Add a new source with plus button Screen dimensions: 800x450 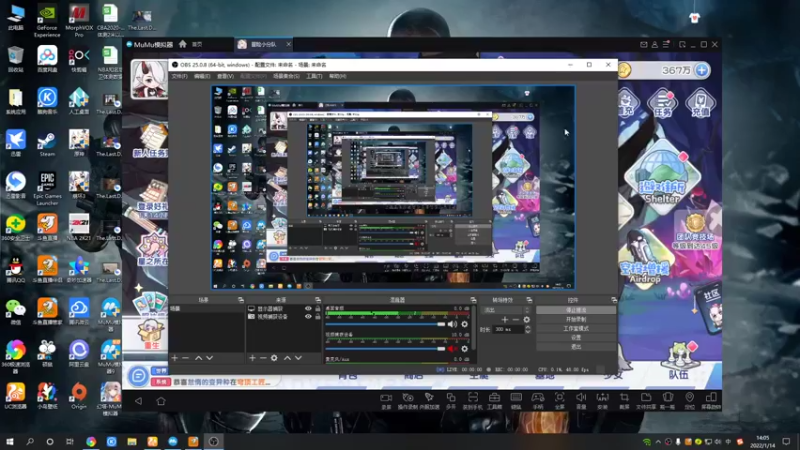252,358
